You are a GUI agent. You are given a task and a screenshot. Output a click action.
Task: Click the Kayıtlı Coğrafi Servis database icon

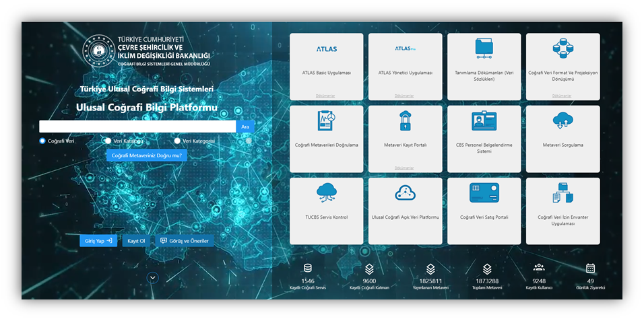[x=308, y=268]
